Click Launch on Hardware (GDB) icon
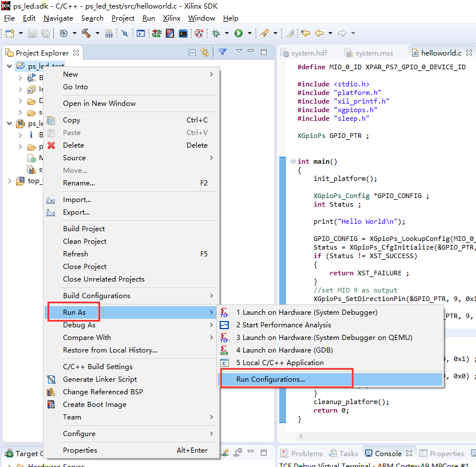 224,350
